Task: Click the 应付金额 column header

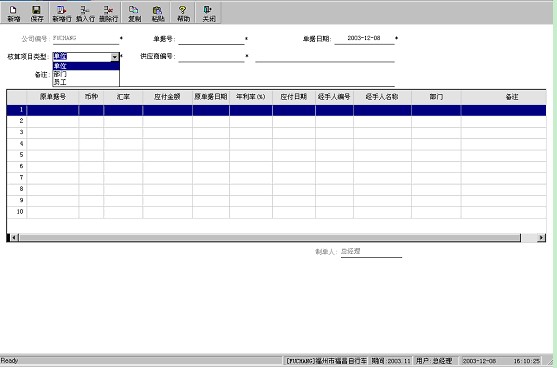Action: click(x=167, y=97)
